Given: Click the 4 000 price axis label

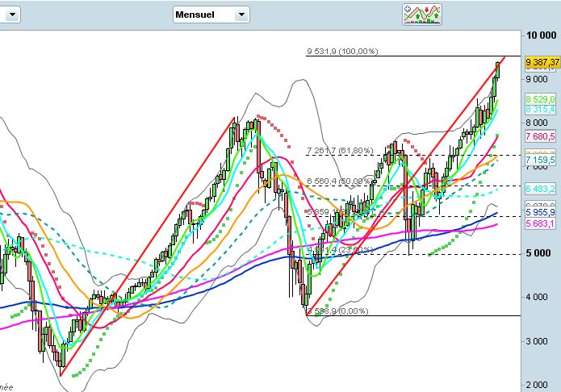Looking at the screenshot, I should click(537, 297).
